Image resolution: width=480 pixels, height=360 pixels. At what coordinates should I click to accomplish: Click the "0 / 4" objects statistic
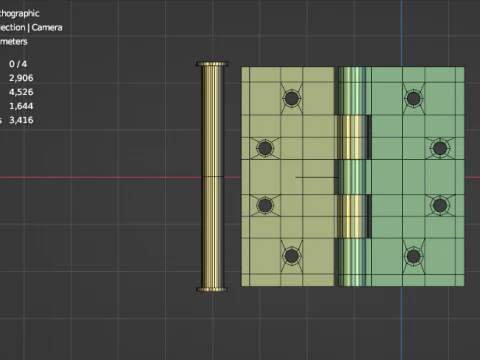point(18,64)
